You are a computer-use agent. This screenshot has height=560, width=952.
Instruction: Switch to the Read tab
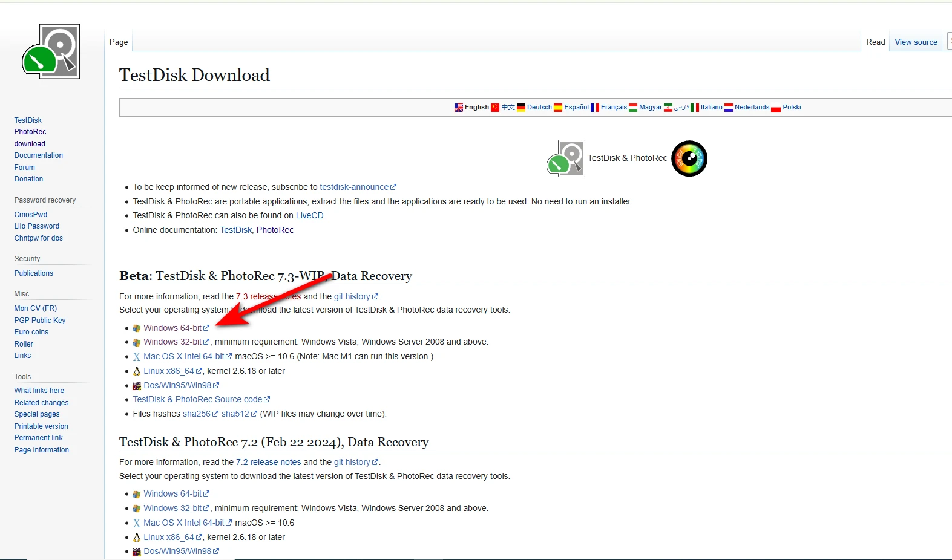pyautogui.click(x=875, y=42)
